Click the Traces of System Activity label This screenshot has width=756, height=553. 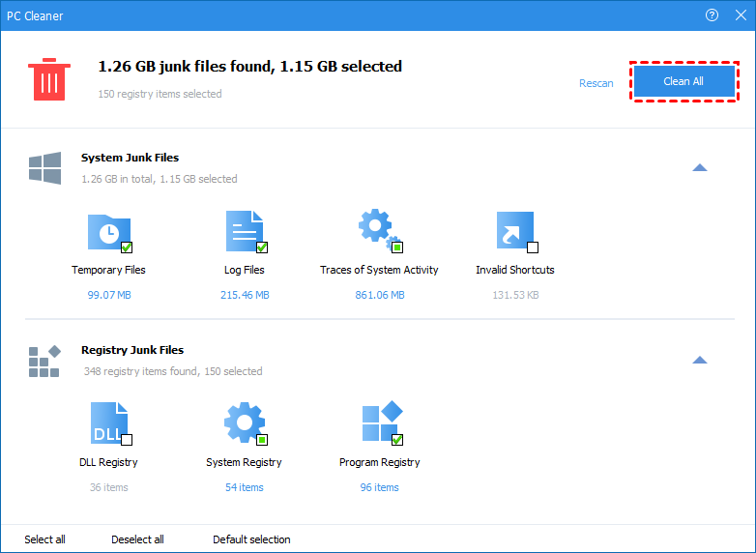point(379,270)
